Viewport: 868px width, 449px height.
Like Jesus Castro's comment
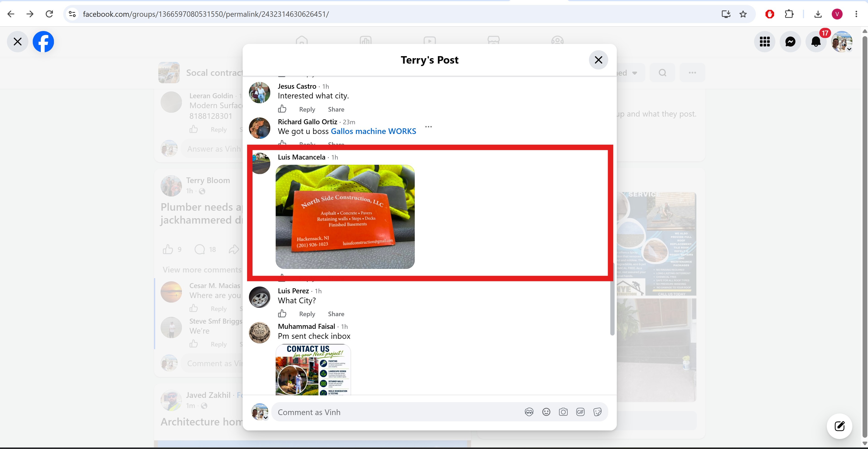282,109
